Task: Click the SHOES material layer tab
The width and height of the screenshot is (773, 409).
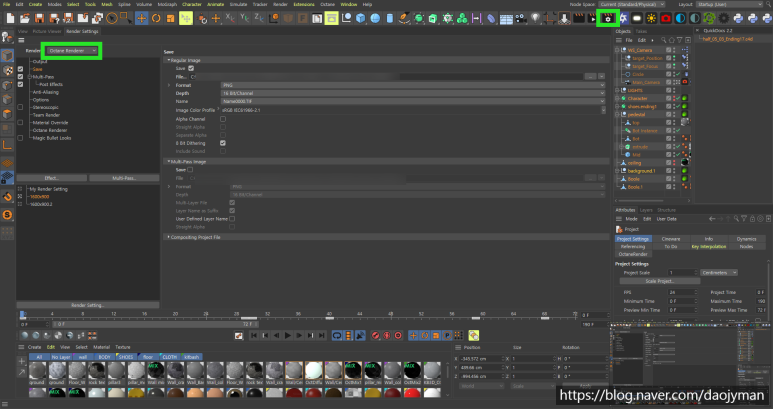Action: coord(126,357)
